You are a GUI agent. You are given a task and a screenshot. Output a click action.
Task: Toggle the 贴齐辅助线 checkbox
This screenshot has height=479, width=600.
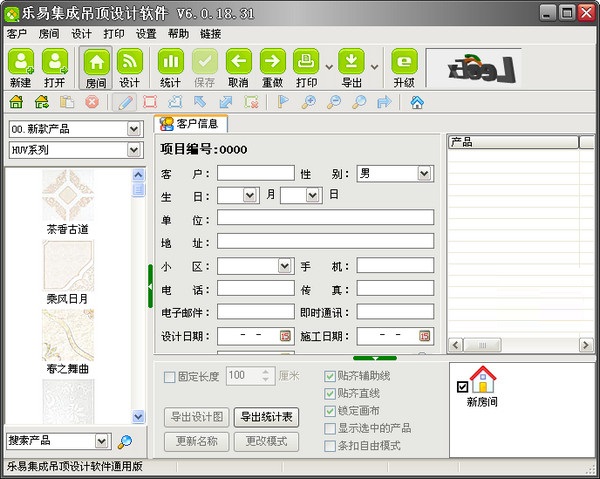(x=329, y=376)
